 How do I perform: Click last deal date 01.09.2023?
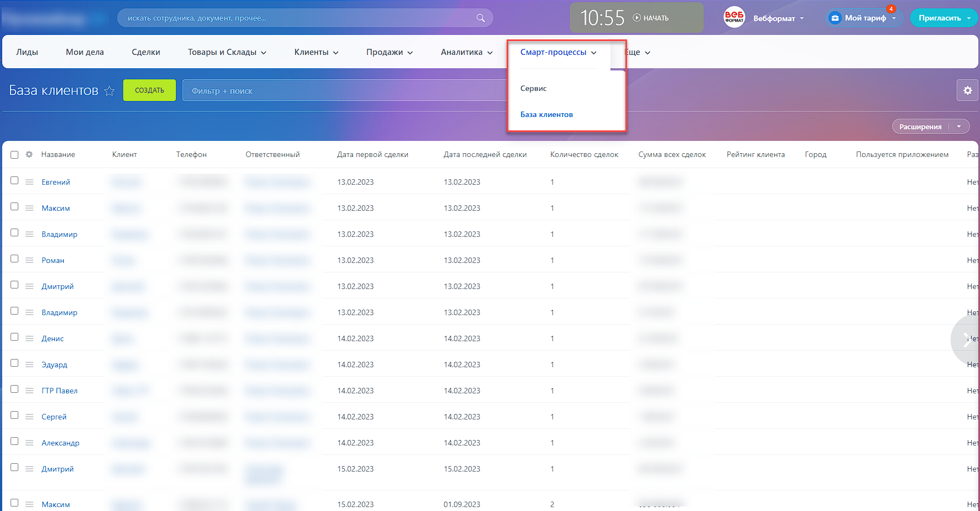point(462,504)
